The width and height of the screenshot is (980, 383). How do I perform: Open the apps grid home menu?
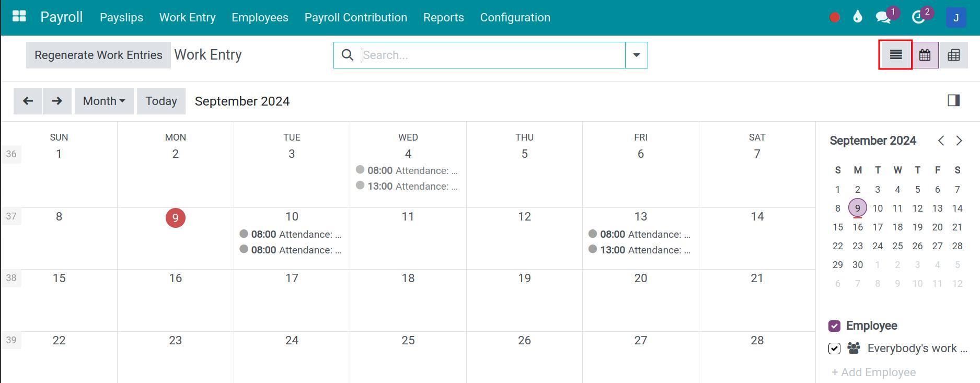19,17
